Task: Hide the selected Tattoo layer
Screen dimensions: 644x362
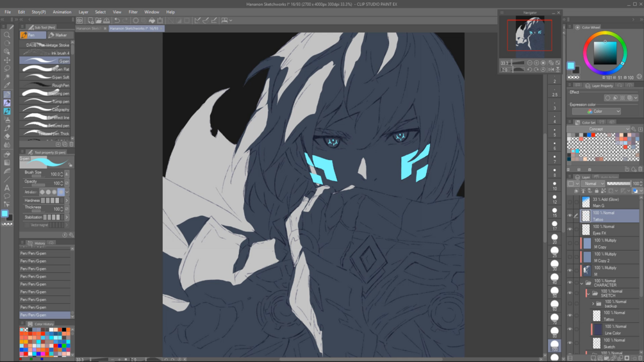Action: coord(570,216)
